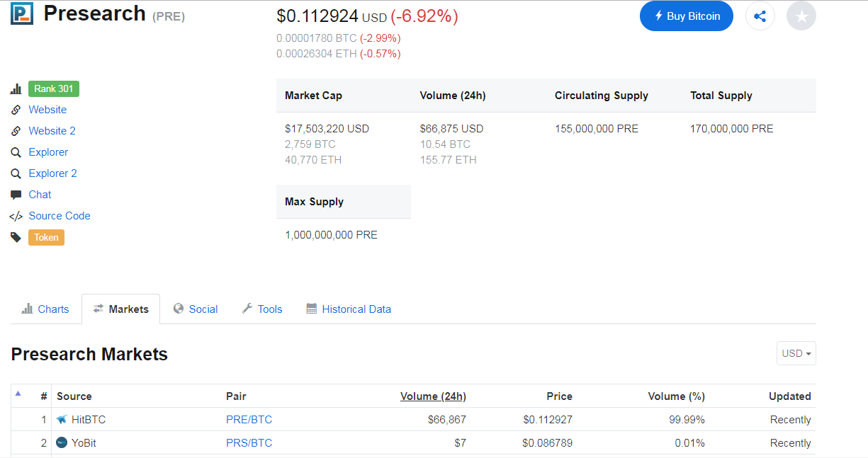This screenshot has height=458, width=868.
Task: Click the Updated column header
Action: click(x=789, y=396)
